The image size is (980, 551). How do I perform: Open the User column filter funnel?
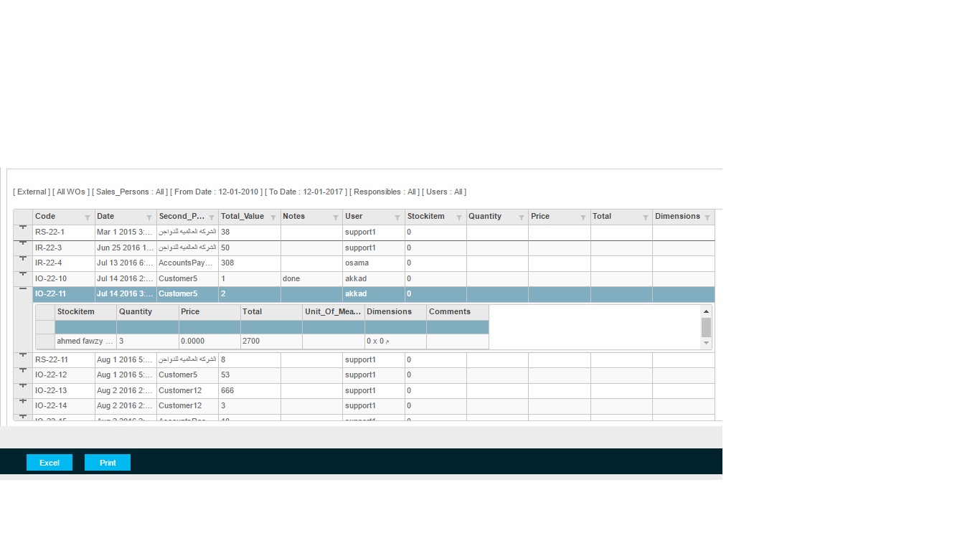point(397,217)
